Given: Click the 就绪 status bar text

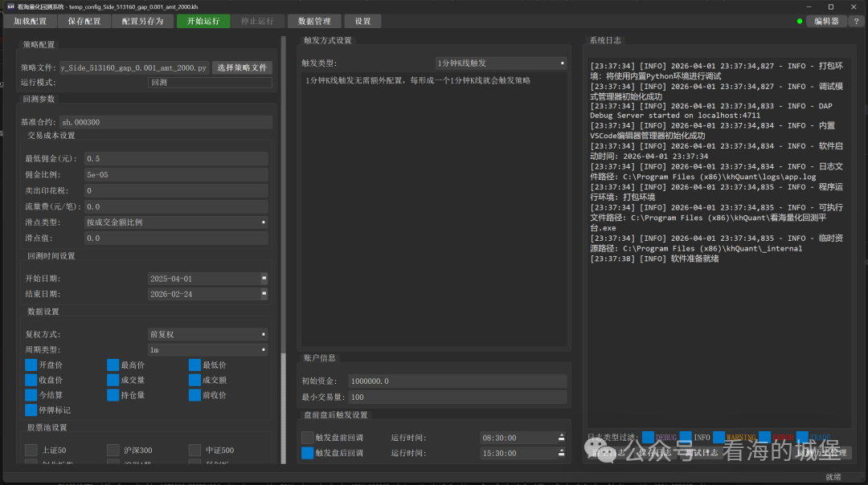Looking at the screenshot, I should [833, 477].
